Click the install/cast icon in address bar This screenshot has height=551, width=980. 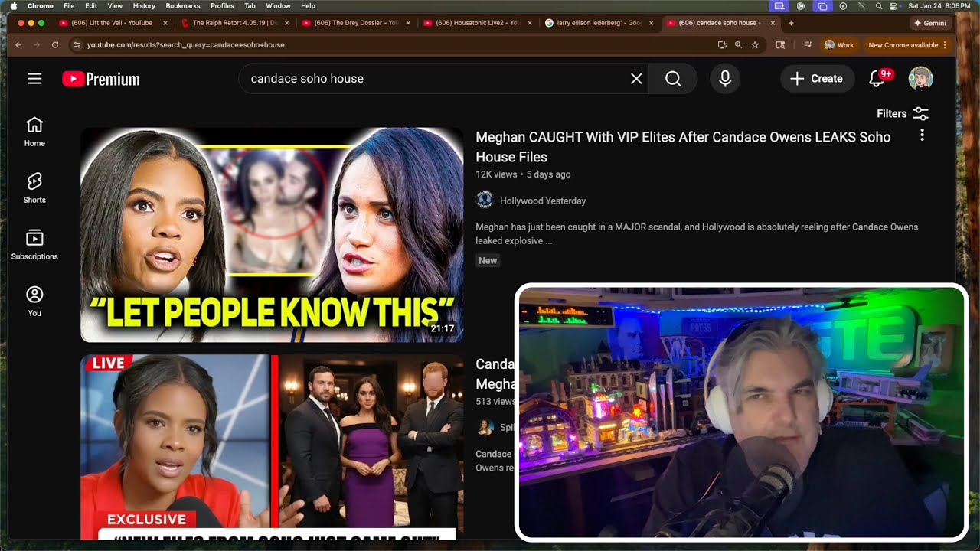[x=721, y=45]
